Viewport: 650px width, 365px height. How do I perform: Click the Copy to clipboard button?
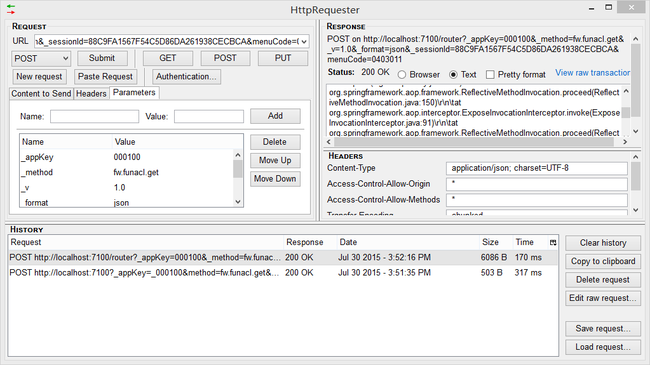tap(603, 261)
